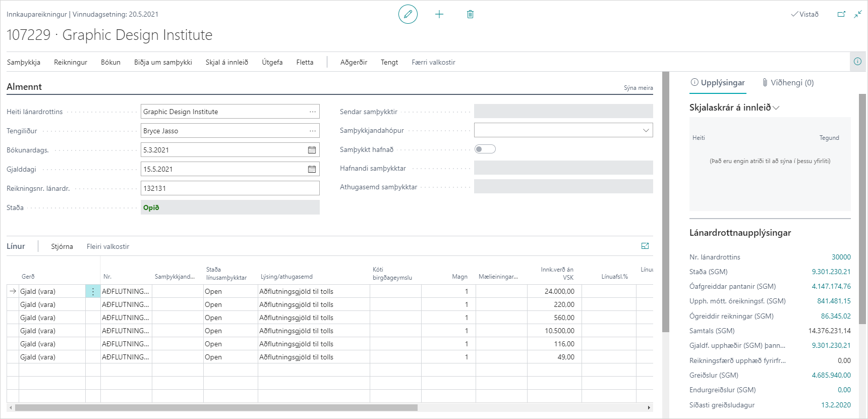The height and width of the screenshot is (419, 868).
Task: Click the Sýna meira link
Action: [638, 88]
